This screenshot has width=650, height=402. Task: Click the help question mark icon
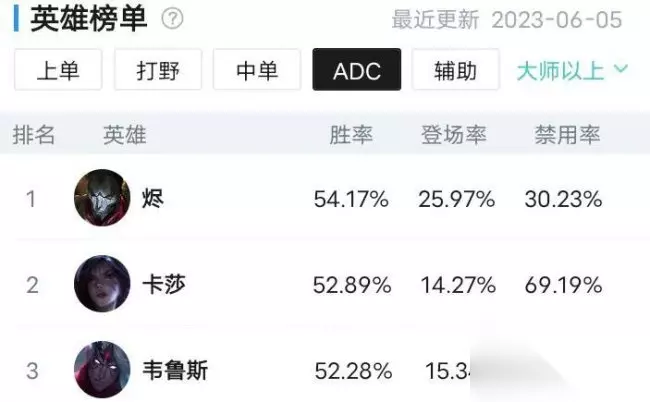click(173, 19)
